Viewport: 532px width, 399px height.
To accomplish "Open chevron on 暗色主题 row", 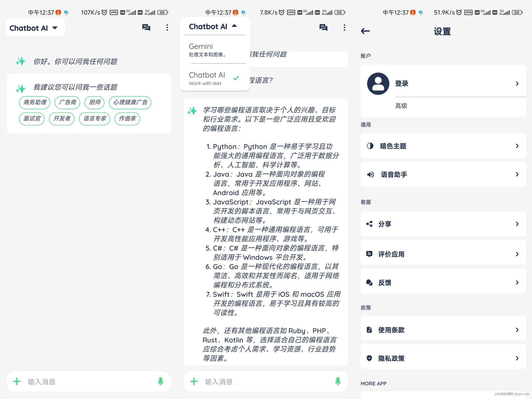I will 517,146.
